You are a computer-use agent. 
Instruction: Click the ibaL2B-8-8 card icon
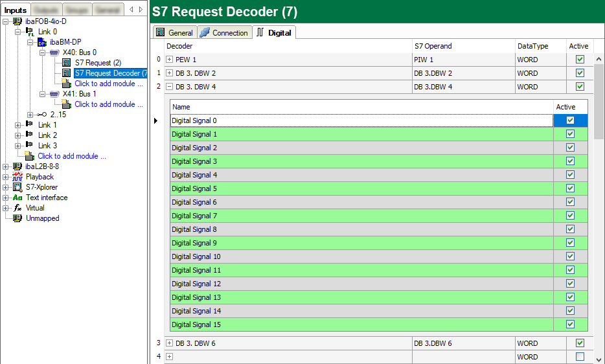(x=17, y=166)
